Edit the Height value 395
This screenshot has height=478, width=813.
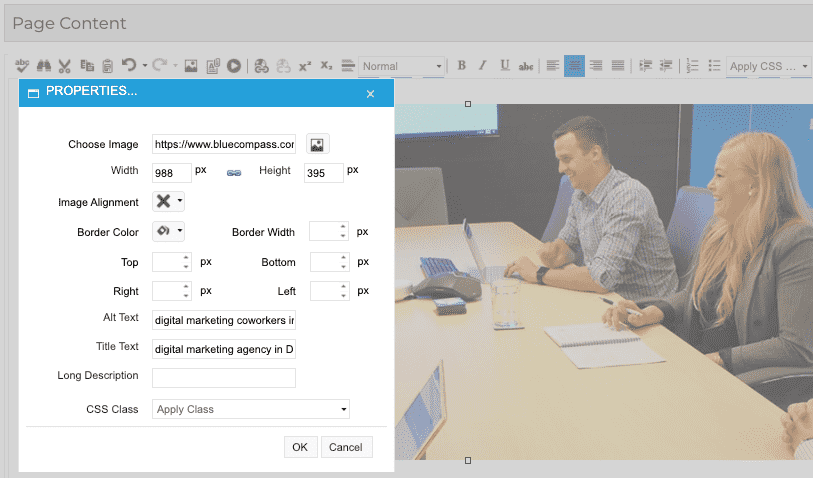coord(324,173)
